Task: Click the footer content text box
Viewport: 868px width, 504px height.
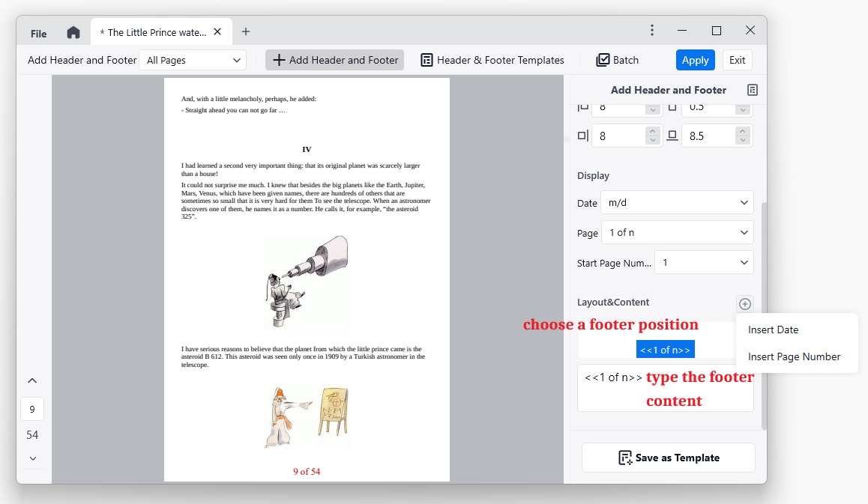Action: tap(666, 388)
